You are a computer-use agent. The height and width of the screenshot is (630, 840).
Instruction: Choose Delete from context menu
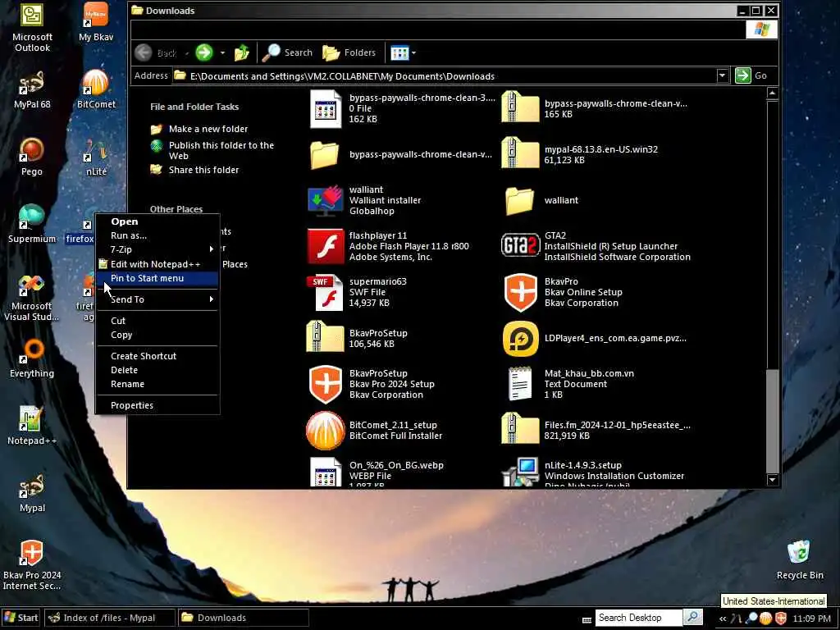(157, 370)
